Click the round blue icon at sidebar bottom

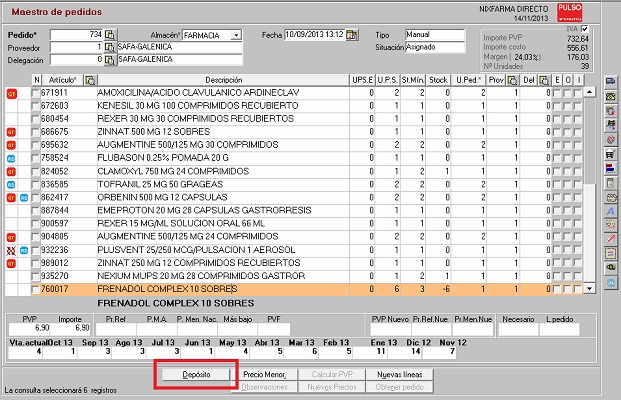610,282
